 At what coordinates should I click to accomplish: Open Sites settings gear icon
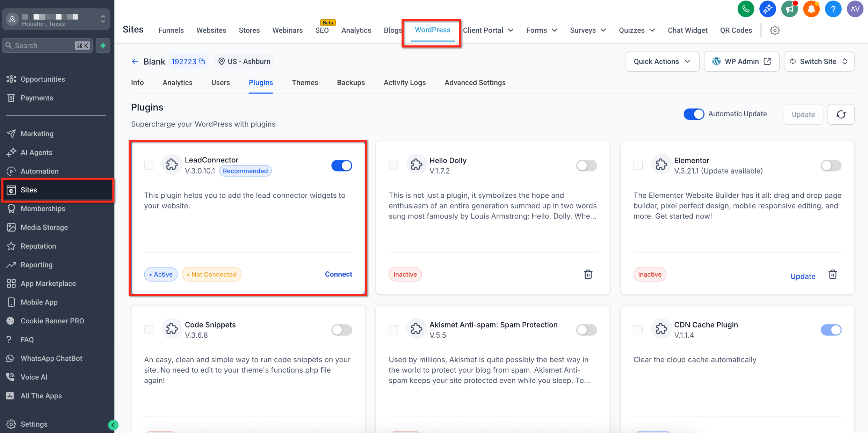point(775,30)
